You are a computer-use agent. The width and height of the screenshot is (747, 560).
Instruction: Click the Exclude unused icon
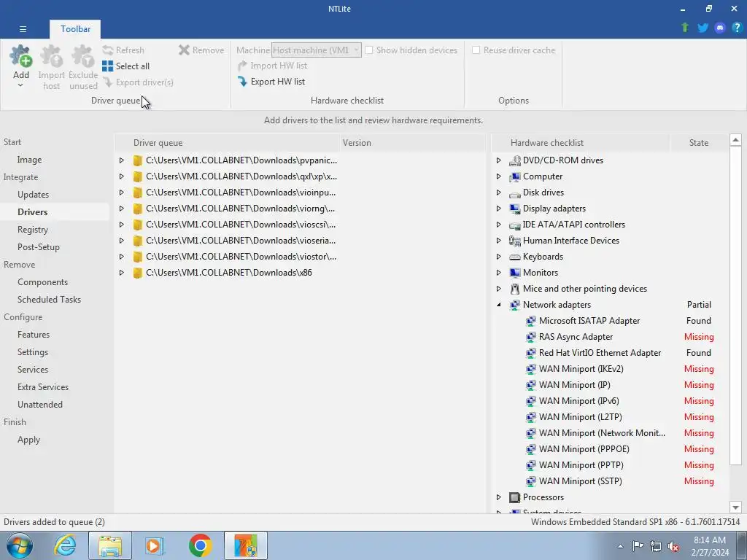point(83,56)
